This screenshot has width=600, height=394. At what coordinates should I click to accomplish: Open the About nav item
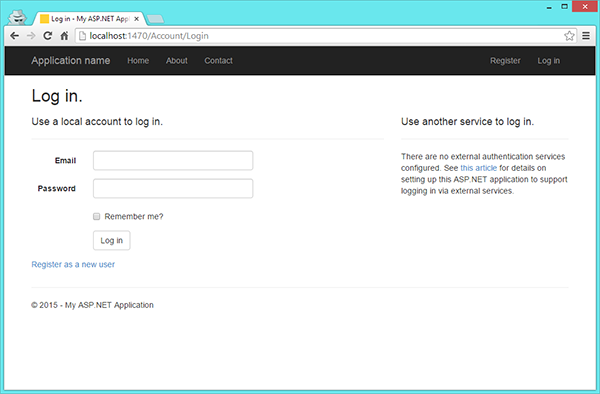pos(177,61)
